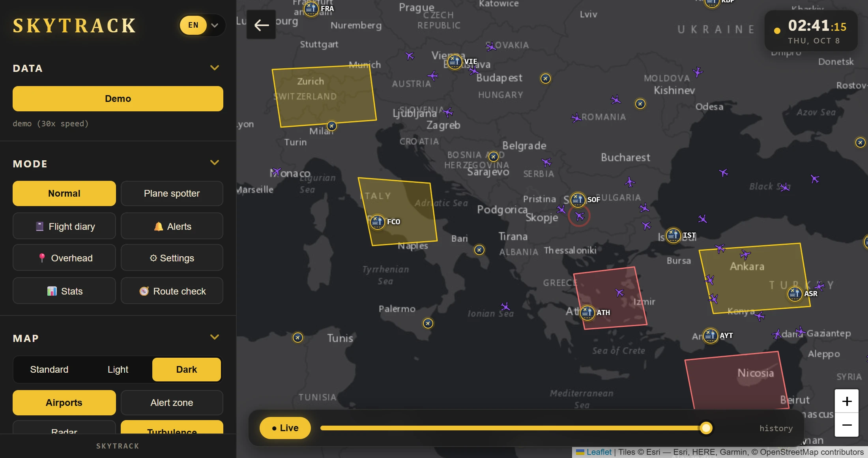The image size is (868, 458).
Task: Select Normal mode
Action: pos(64,193)
